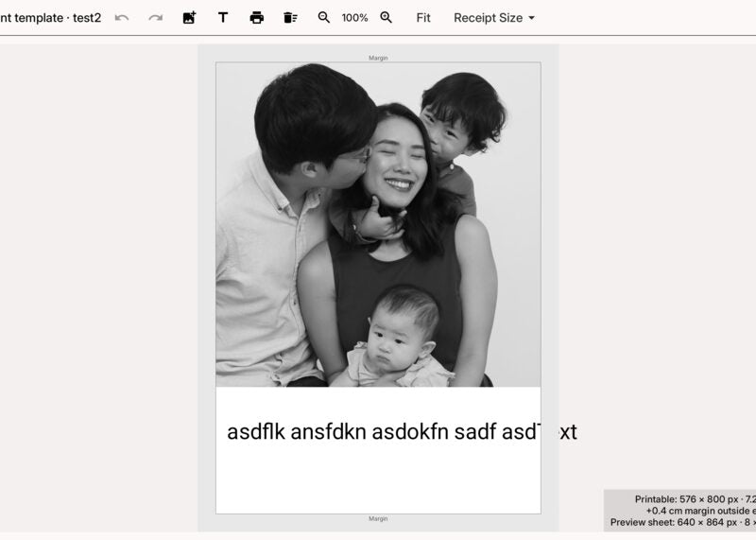
Task: Select the family photo on canvas
Action: [378, 224]
